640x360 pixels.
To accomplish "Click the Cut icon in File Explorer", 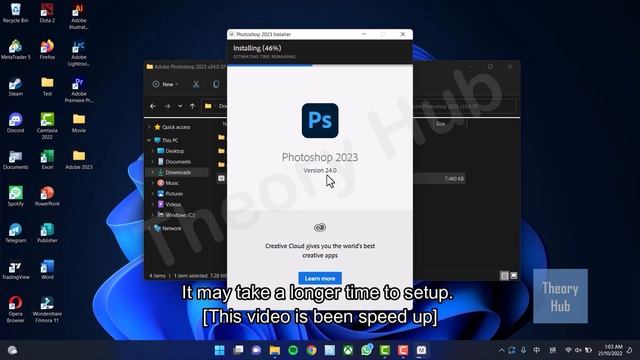I will coord(196,84).
